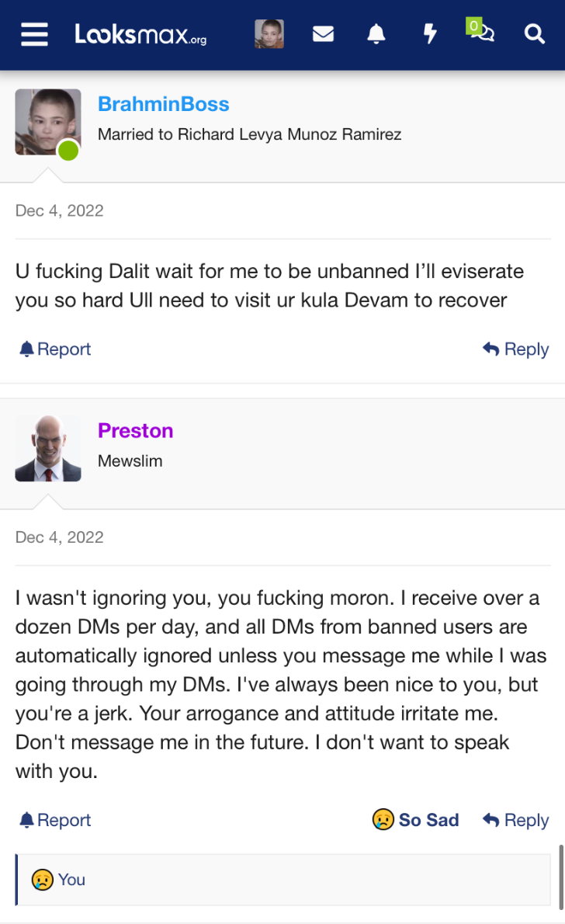Viewport: 565px width, 924px height.
Task: Open the hamburger navigation menu
Action: click(34, 34)
